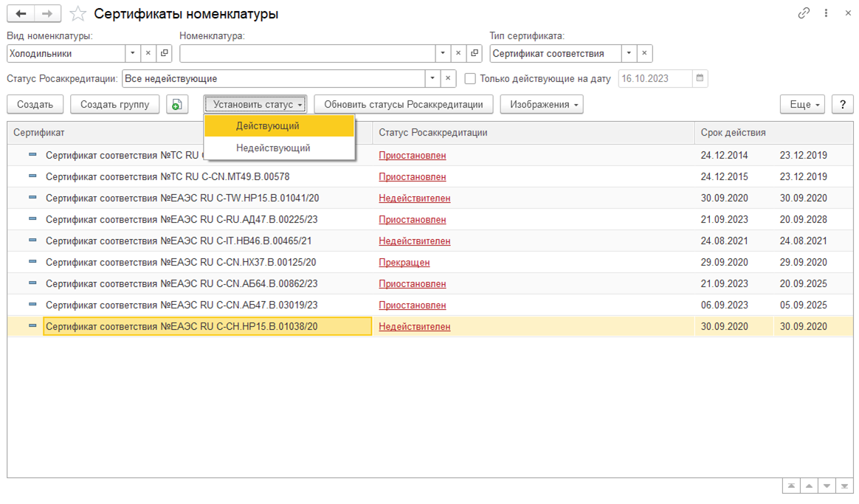Open calendar picker next to date 16.10.2023
This screenshot has width=859, height=504.
[700, 78]
